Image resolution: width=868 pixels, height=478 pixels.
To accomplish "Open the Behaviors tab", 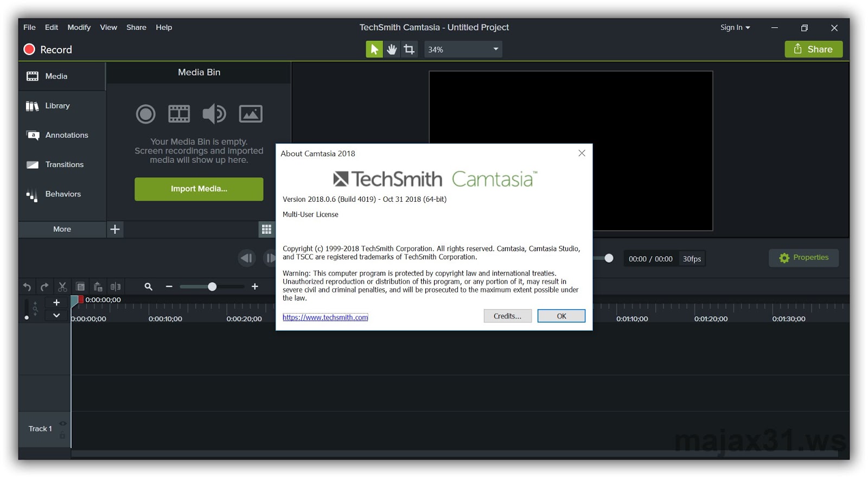I will pyautogui.click(x=62, y=194).
